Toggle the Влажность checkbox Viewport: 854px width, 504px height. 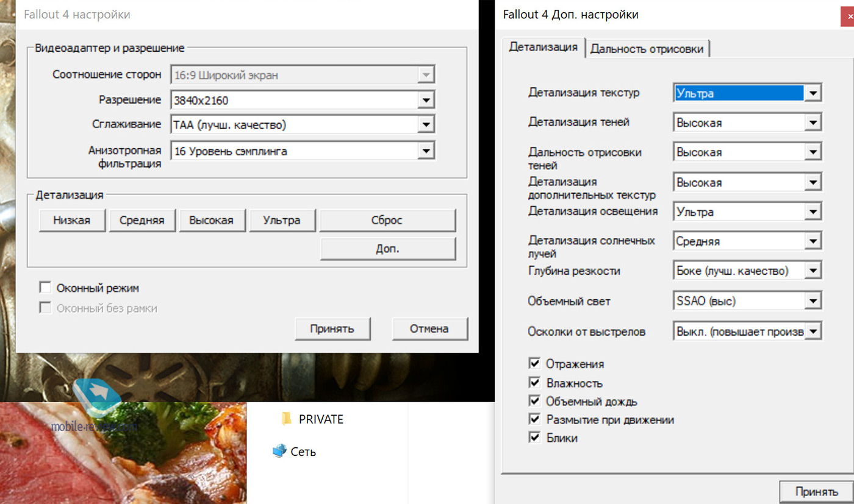[535, 383]
